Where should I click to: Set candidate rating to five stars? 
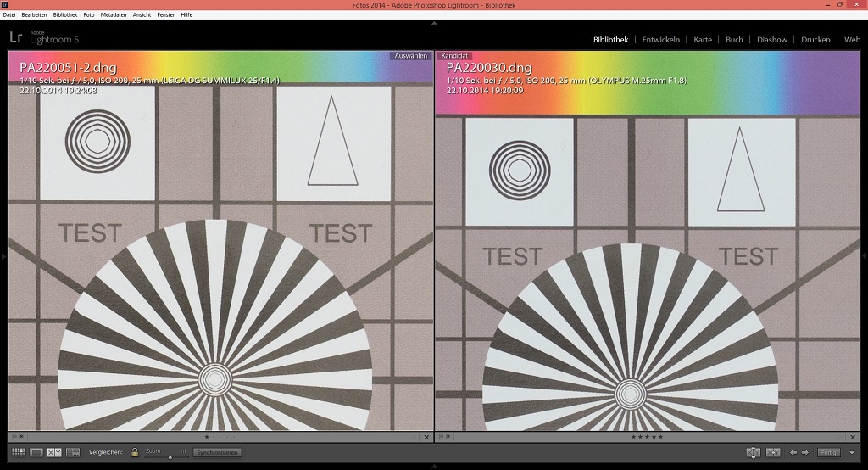coord(660,437)
